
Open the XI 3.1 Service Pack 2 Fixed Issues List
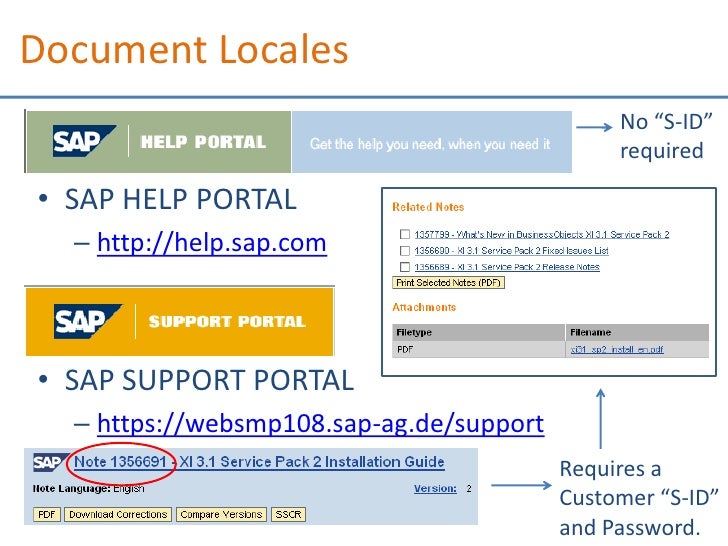[x=511, y=251]
